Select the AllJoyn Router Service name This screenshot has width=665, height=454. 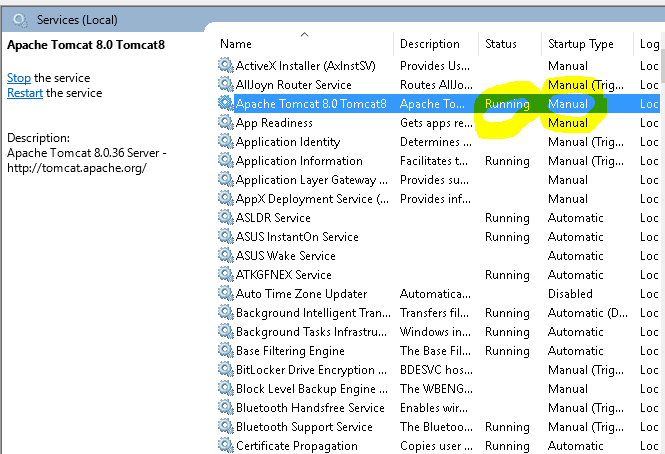[x=293, y=85]
